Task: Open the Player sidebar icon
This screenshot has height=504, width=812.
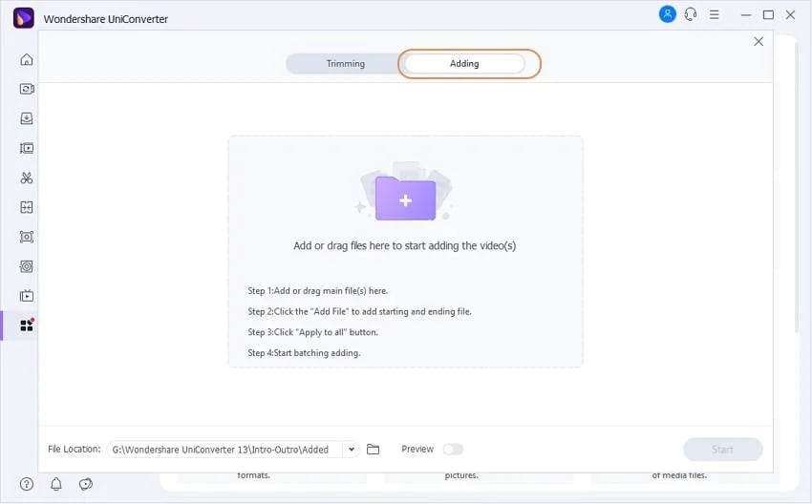Action: pyautogui.click(x=27, y=296)
